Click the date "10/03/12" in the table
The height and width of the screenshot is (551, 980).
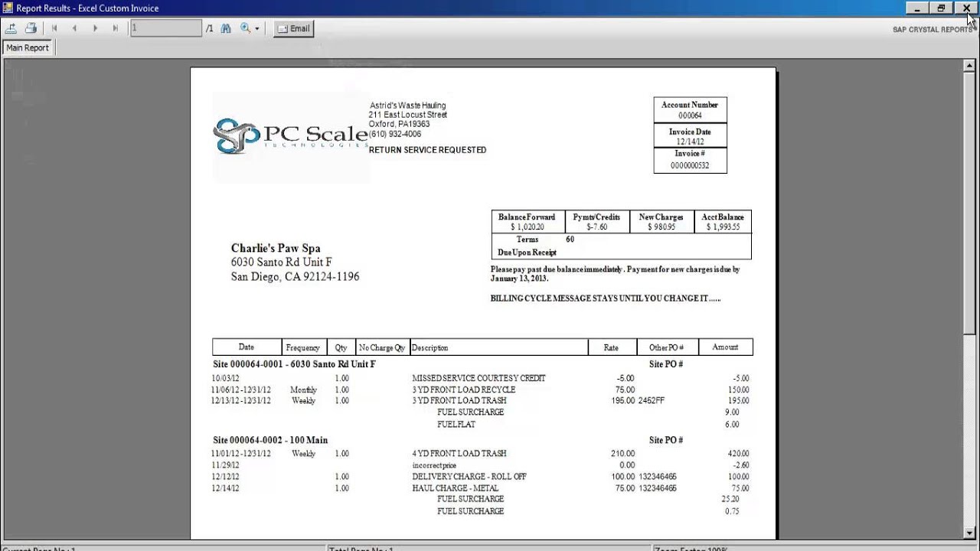point(226,378)
